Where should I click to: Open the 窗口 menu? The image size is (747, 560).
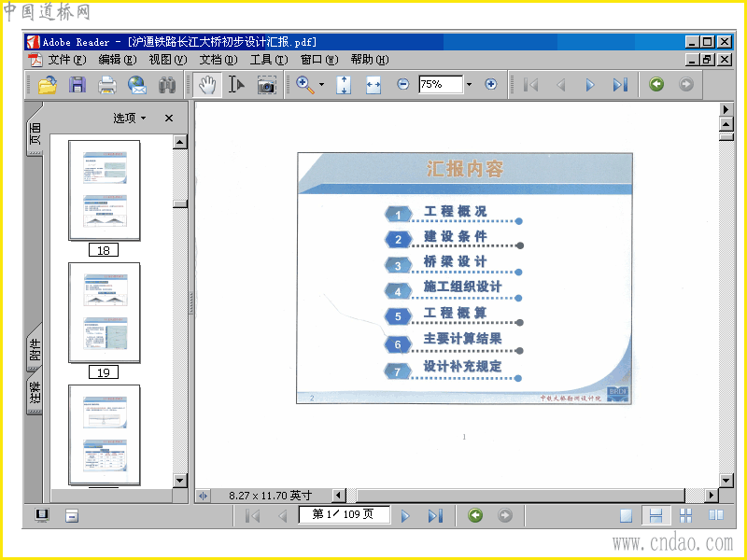tap(319, 60)
